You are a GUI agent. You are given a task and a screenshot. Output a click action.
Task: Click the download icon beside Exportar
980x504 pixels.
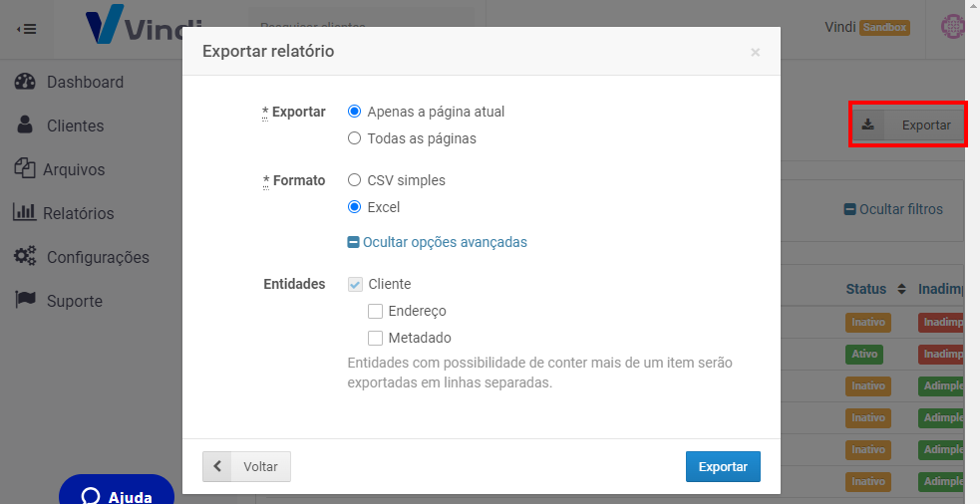(x=868, y=126)
